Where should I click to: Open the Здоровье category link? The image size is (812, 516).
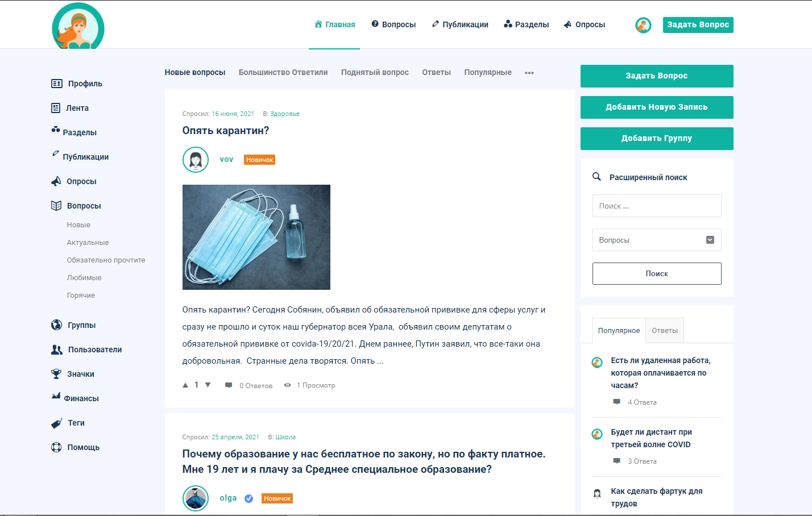coord(285,114)
